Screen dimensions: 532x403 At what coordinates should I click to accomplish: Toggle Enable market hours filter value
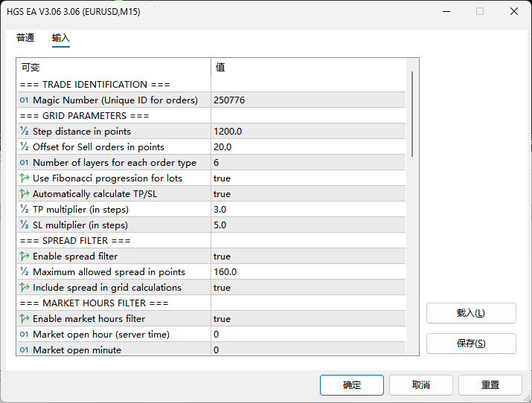[x=222, y=319]
